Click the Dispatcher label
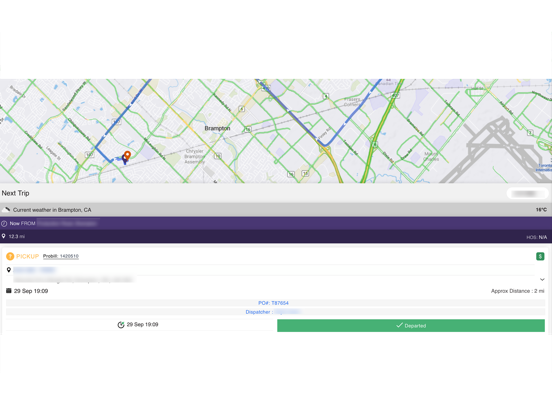 [x=259, y=312]
